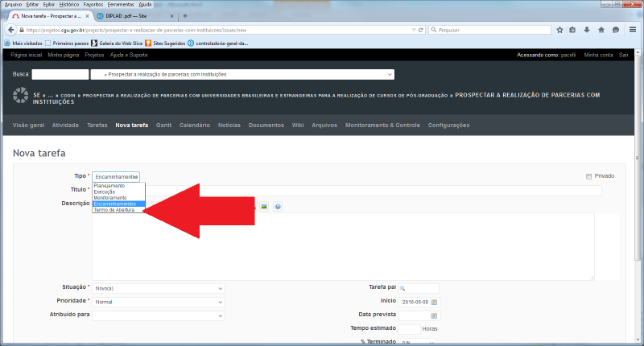Switch to the Gantt tab
644x346 pixels.
[x=163, y=126]
